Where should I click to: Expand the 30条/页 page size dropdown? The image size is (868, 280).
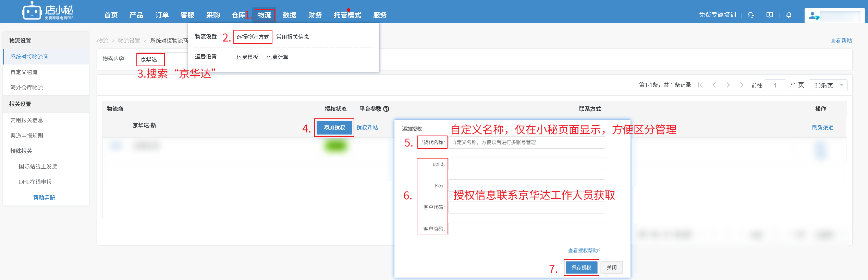click(x=828, y=85)
